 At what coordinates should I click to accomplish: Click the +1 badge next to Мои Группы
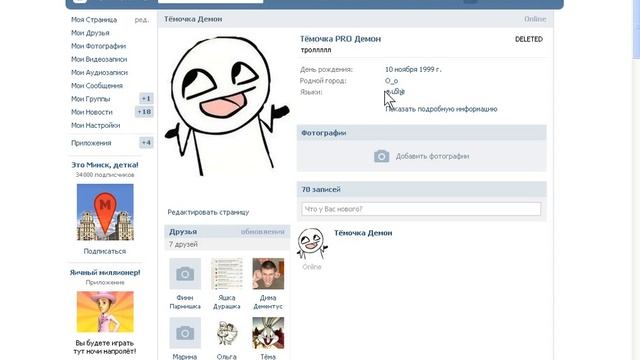coord(146,98)
